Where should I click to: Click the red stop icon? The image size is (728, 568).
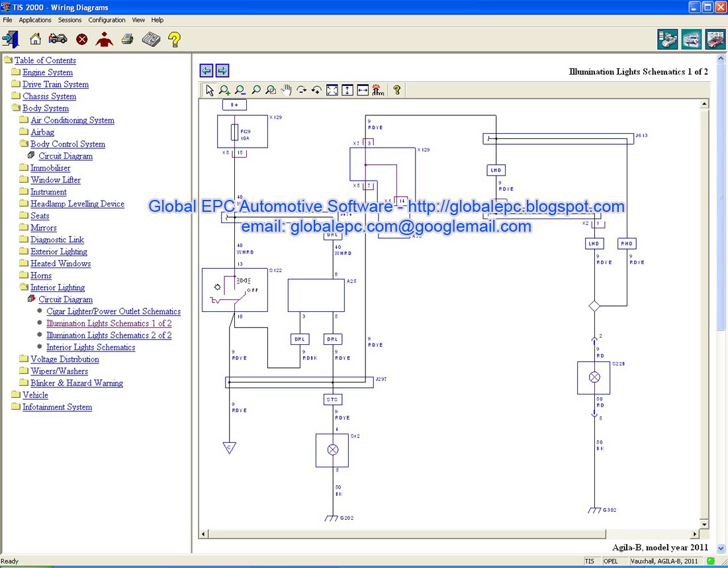point(82,40)
